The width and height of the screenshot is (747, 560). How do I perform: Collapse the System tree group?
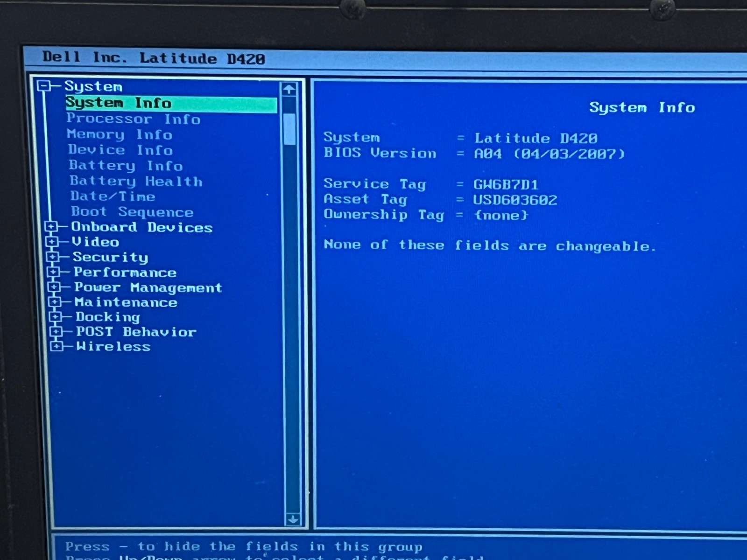(44, 86)
